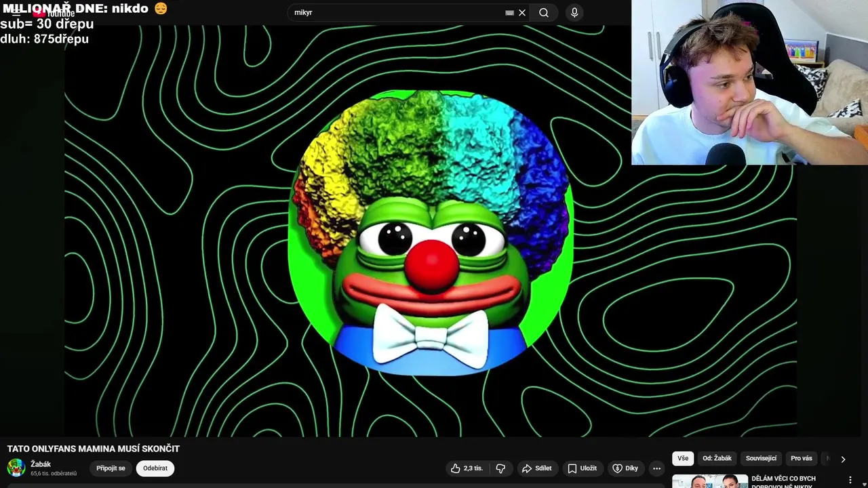868x488 pixels.
Task: Select the Vše filter chip
Action: coord(683,458)
